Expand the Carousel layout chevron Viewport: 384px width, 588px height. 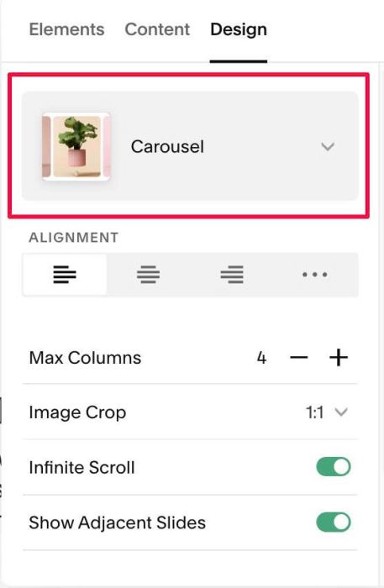coord(328,147)
